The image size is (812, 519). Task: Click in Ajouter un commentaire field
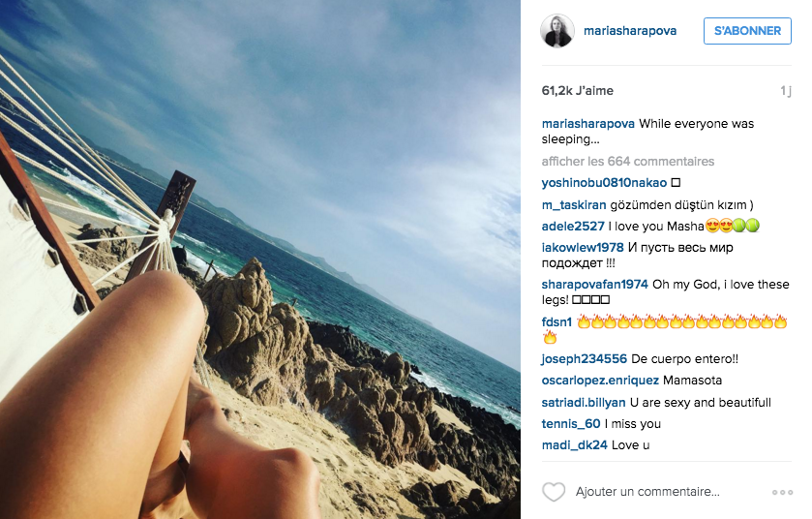pos(647,492)
